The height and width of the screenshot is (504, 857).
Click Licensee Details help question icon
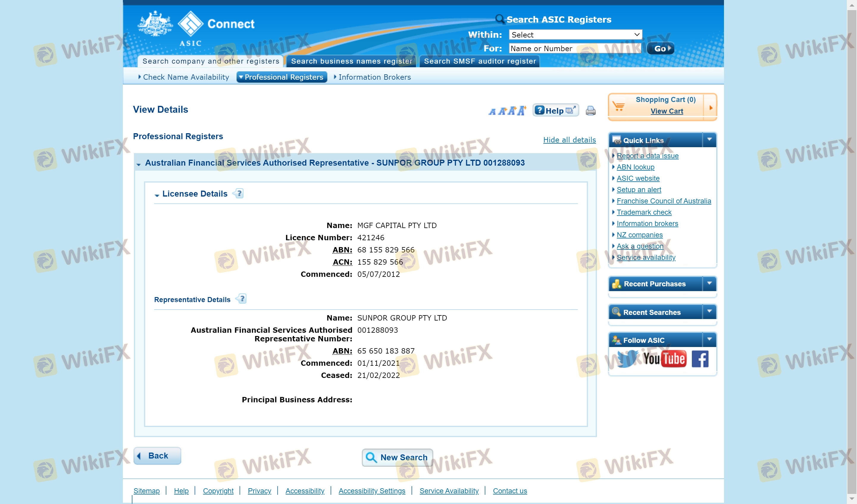pos(240,193)
